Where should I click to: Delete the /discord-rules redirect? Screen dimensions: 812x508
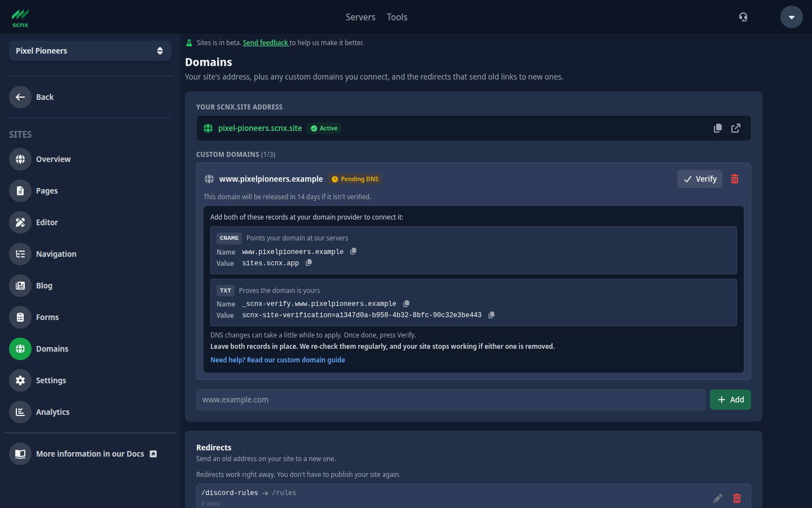(x=737, y=498)
